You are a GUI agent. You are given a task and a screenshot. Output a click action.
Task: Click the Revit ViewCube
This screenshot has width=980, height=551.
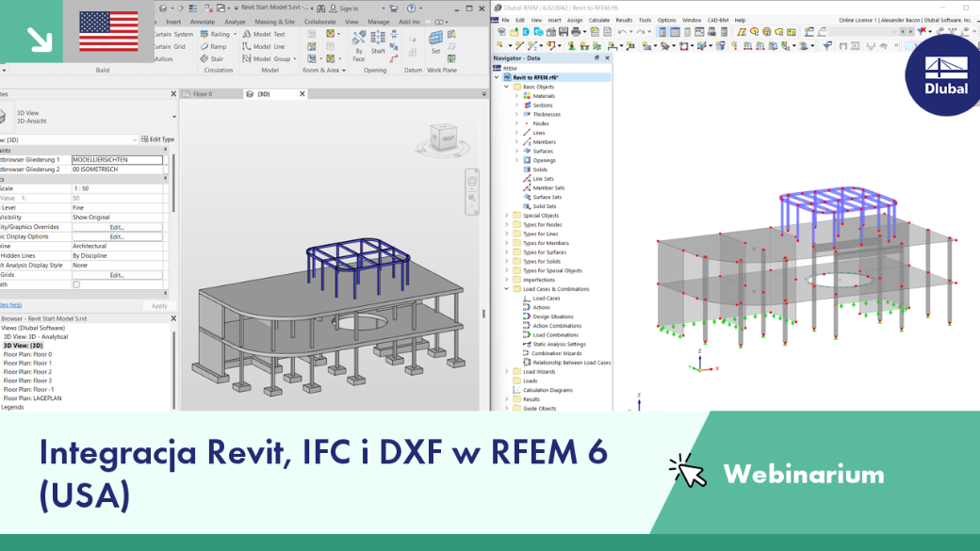point(444,139)
